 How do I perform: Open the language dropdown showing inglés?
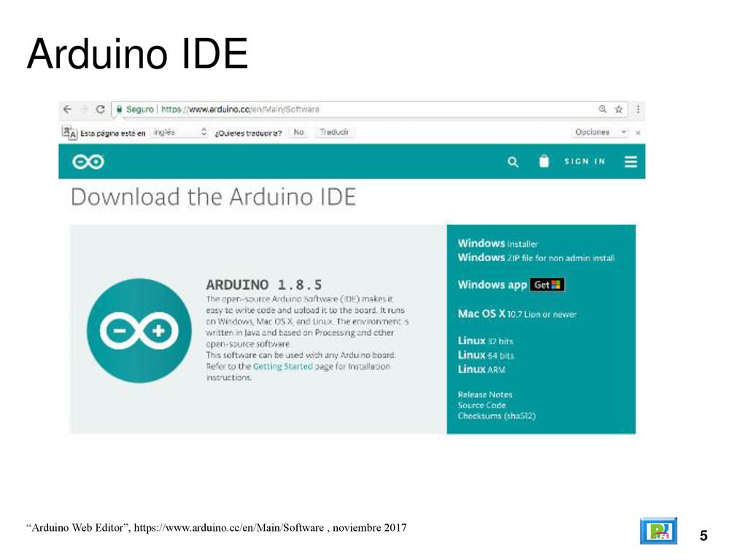tap(179, 132)
